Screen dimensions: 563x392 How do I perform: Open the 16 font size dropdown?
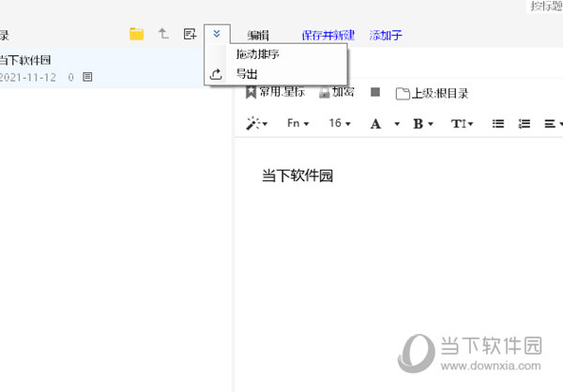click(340, 124)
